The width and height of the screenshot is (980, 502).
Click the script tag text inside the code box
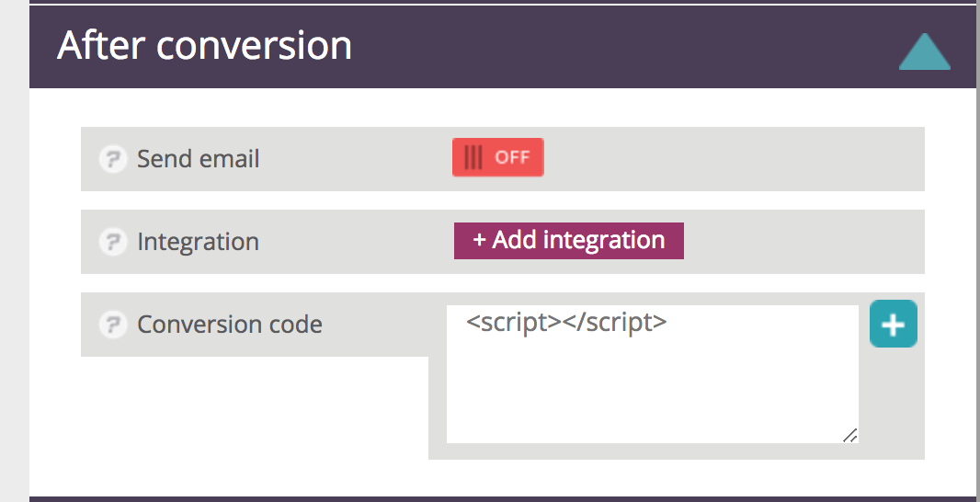[x=566, y=323]
